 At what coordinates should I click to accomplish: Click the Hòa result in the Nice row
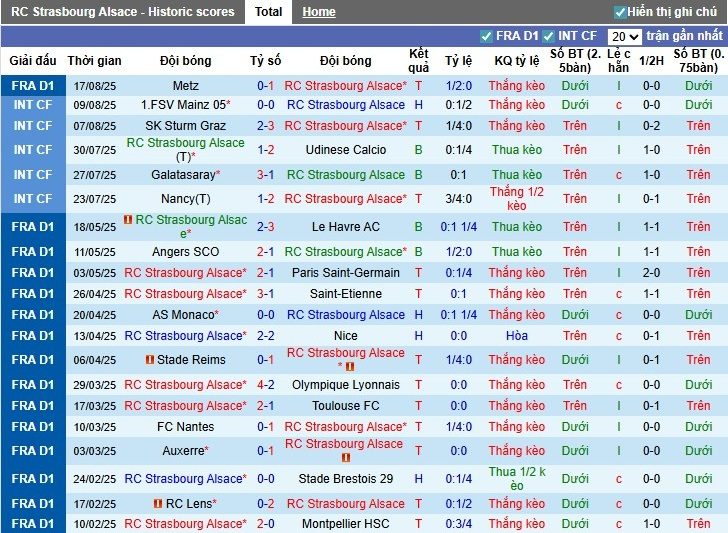pyautogui.click(x=517, y=336)
